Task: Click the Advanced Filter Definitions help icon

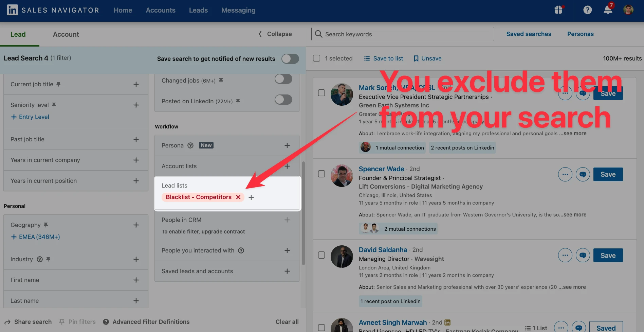Action: (106, 322)
